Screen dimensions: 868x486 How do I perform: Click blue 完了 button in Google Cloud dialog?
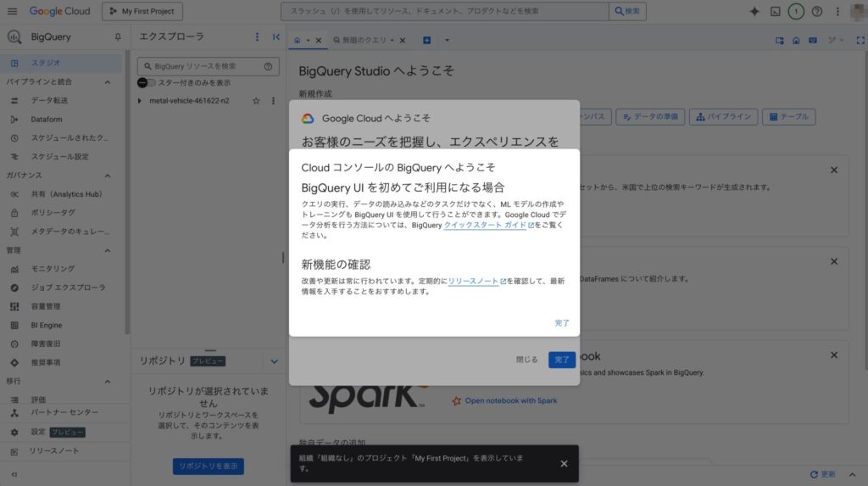point(562,360)
